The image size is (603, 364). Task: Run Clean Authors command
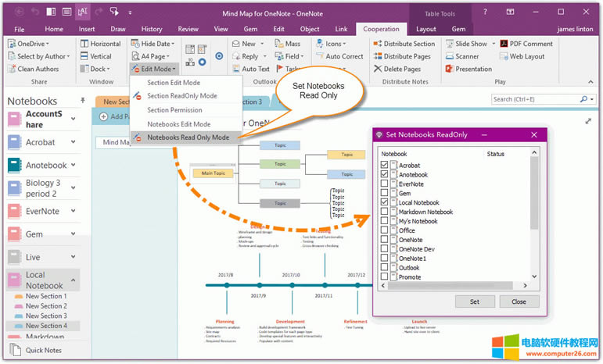tap(34, 69)
